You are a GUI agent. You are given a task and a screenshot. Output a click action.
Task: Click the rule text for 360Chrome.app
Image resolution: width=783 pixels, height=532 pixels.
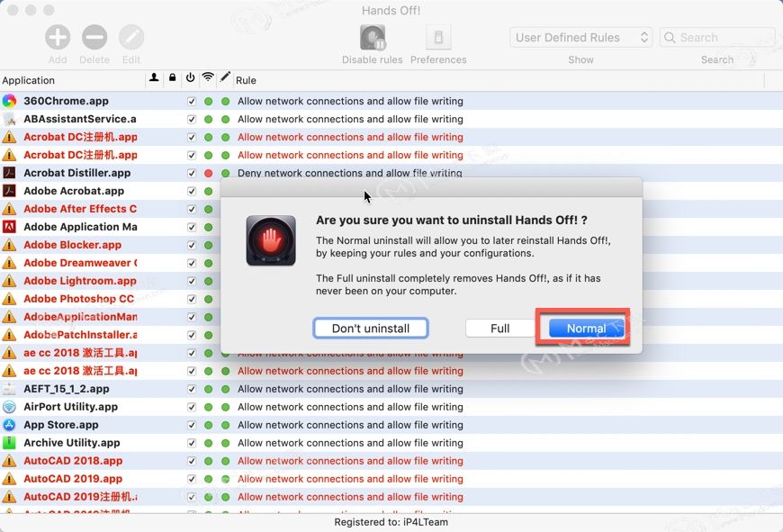pos(350,101)
